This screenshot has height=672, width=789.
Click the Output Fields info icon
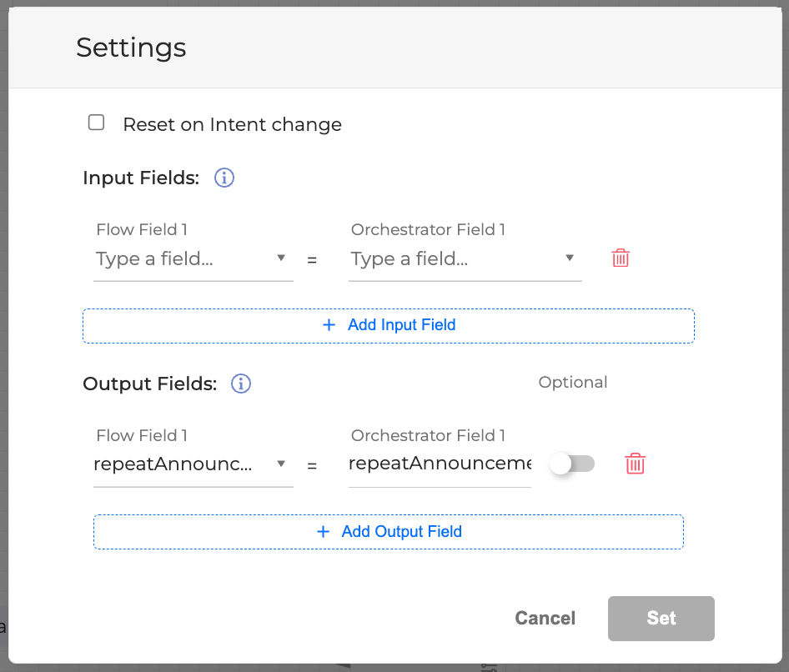(241, 384)
